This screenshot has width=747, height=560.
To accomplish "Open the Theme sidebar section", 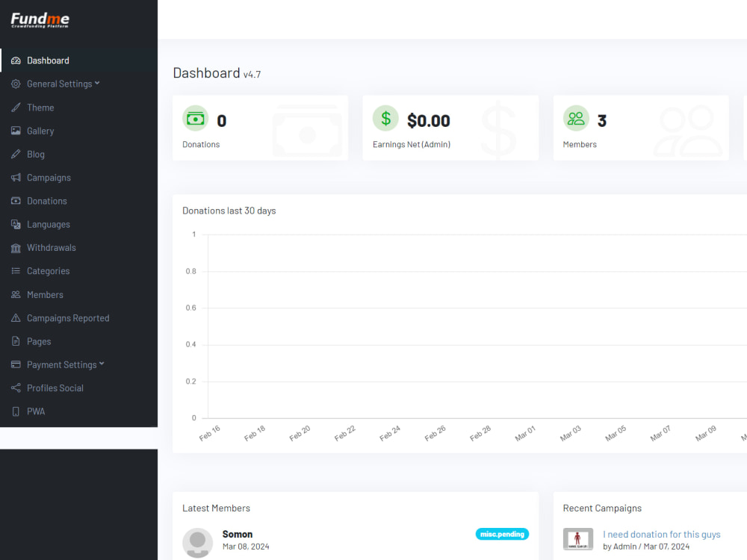I will (40, 107).
